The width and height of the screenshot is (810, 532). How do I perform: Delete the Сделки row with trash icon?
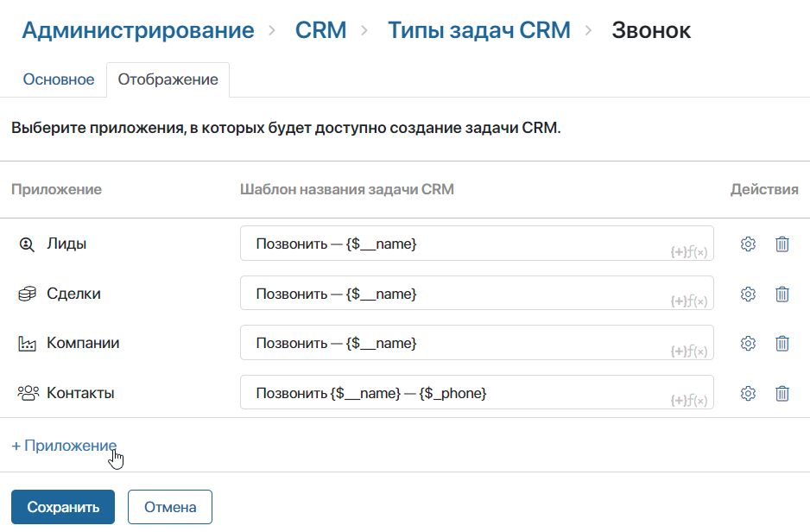782,294
